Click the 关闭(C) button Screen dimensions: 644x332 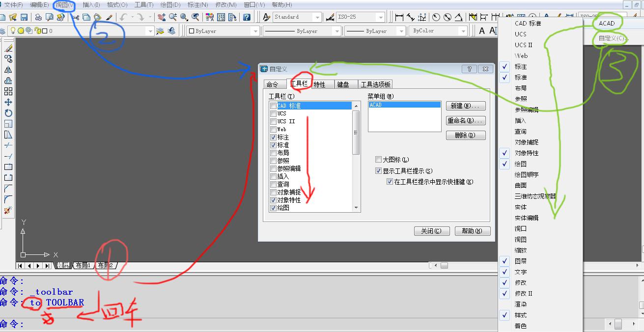pyautogui.click(x=431, y=231)
